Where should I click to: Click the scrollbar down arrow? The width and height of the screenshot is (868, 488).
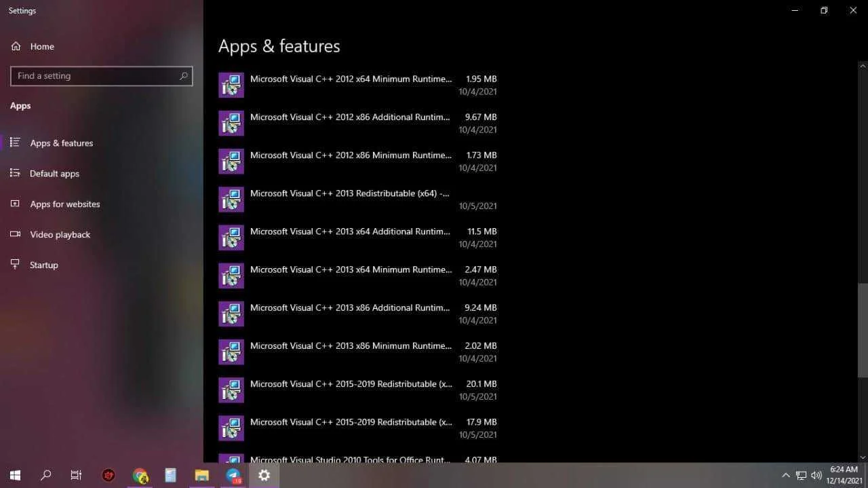pos(863,457)
